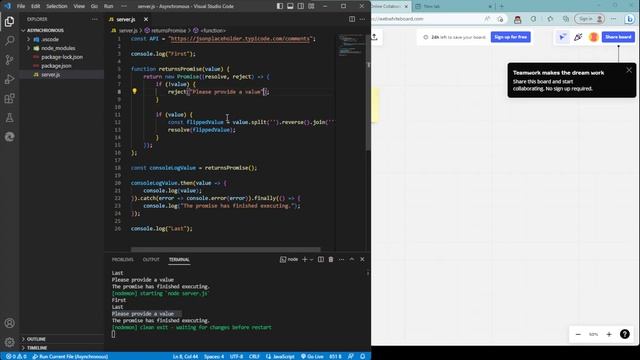Expand the .vscode folder
This screenshot has width=640, height=360.
(x=50, y=39)
